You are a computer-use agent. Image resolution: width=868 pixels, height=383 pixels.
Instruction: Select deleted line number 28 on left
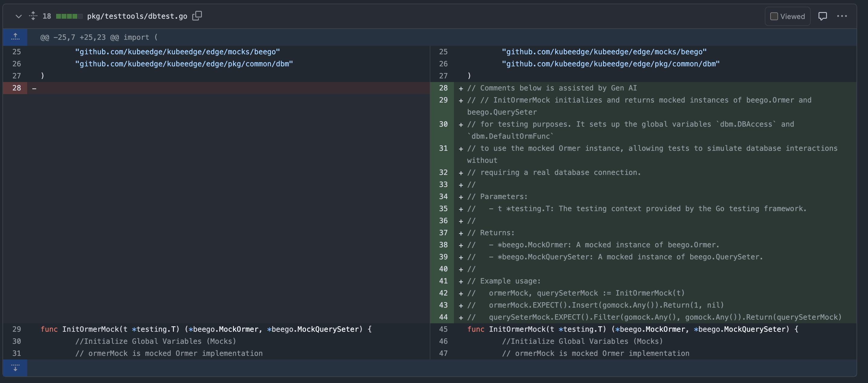tap(17, 88)
